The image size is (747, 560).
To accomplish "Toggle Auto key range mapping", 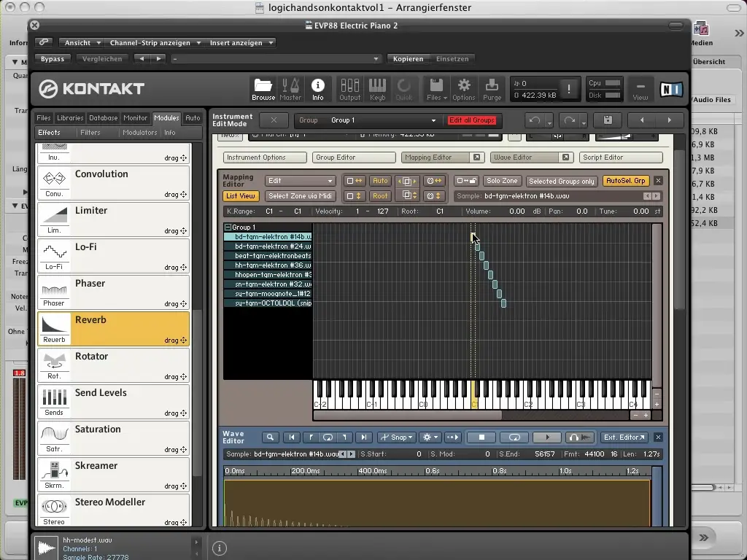I will pyautogui.click(x=379, y=181).
